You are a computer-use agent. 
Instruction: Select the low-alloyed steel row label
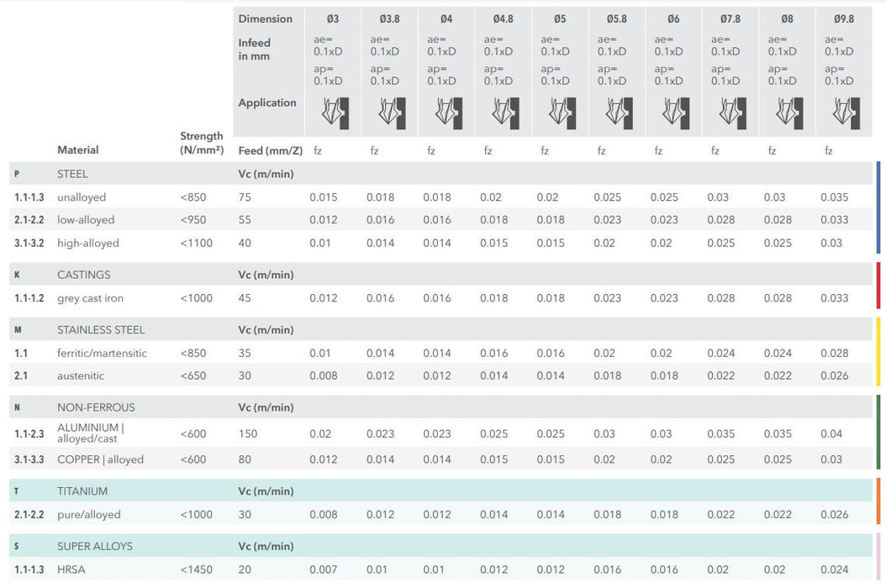[x=86, y=220]
